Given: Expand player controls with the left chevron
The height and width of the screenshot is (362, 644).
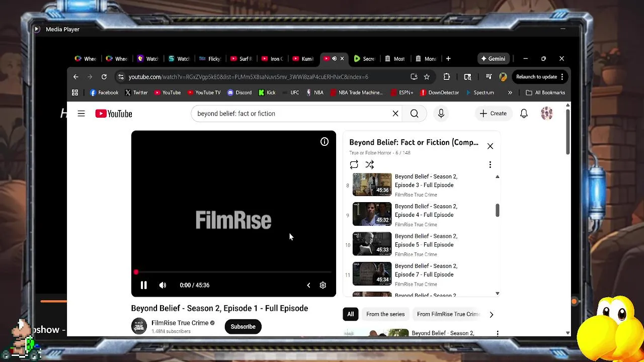Looking at the screenshot, I should (x=308, y=285).
